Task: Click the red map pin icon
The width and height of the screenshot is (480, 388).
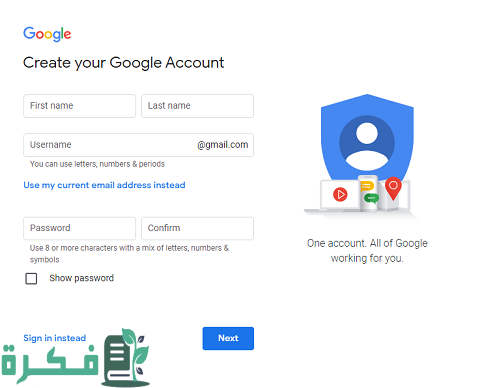Action: (393, 188)
